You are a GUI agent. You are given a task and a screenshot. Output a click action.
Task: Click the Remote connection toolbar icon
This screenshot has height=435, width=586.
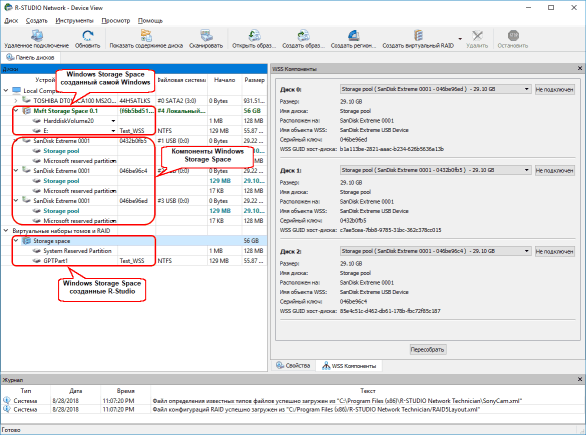click(37, 36)
